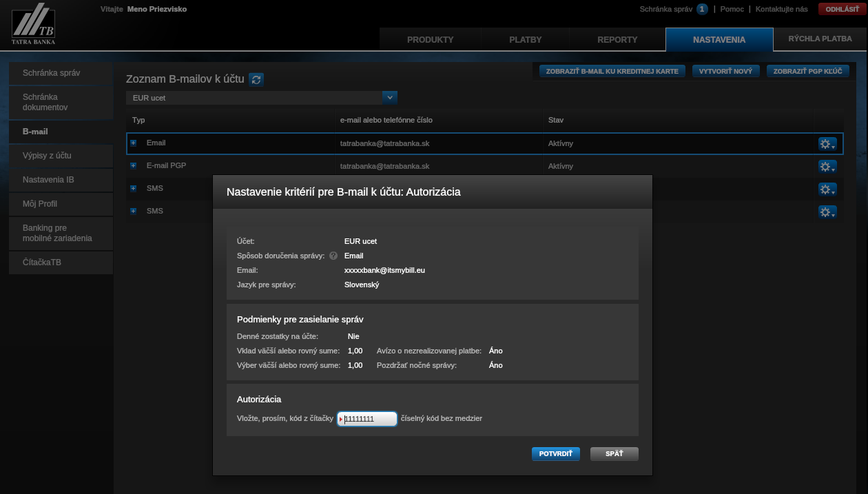Select Výpisy z účtu in sidebar
This screenshot has width=868, height=494.
tap(61, 155)
